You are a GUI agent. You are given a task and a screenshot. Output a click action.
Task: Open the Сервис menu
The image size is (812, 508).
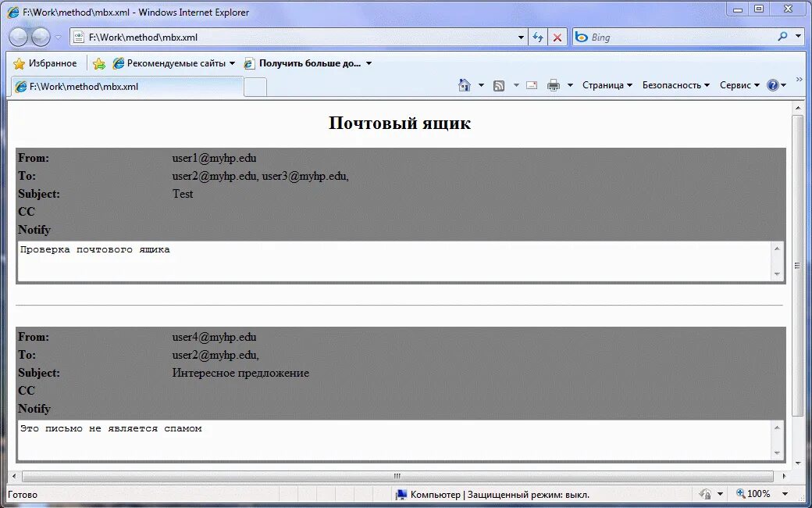pos(739,85)
